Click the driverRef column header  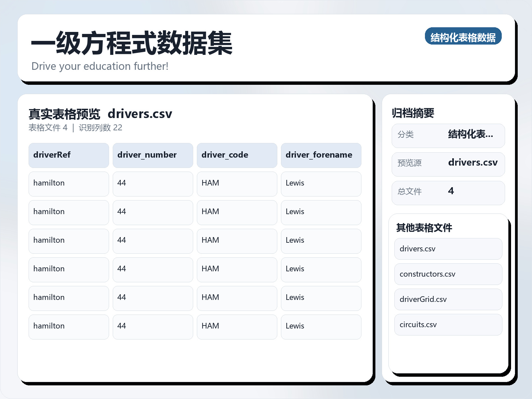(x=68, y=155)
